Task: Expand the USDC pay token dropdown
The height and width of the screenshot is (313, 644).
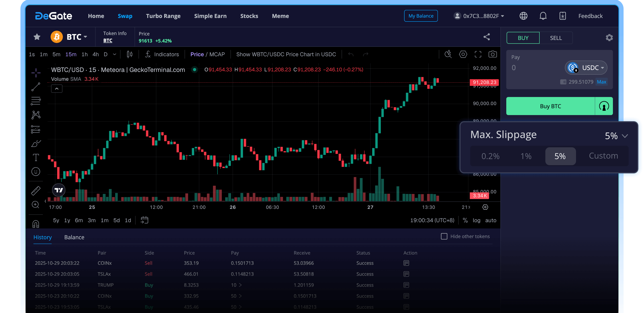Action: (586, 68)
